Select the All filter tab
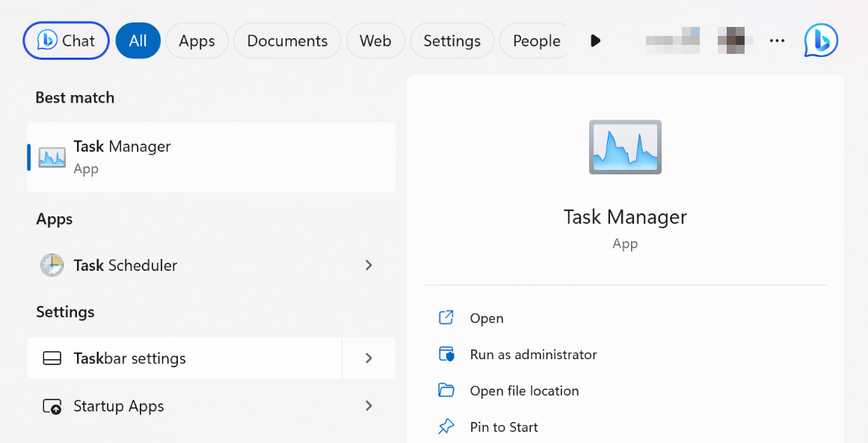The image size is (868, 443). [x=138, y=40]
